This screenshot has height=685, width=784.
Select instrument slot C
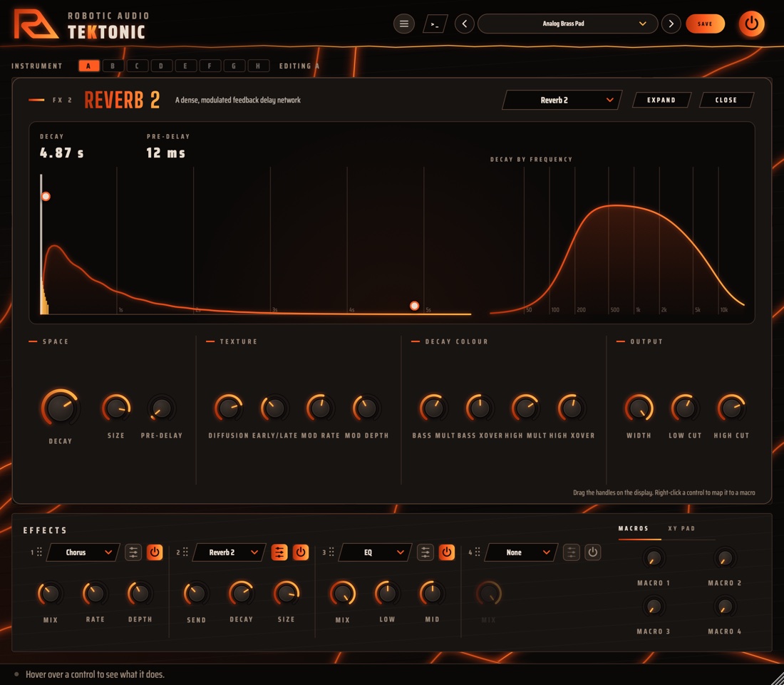point(137,66)
